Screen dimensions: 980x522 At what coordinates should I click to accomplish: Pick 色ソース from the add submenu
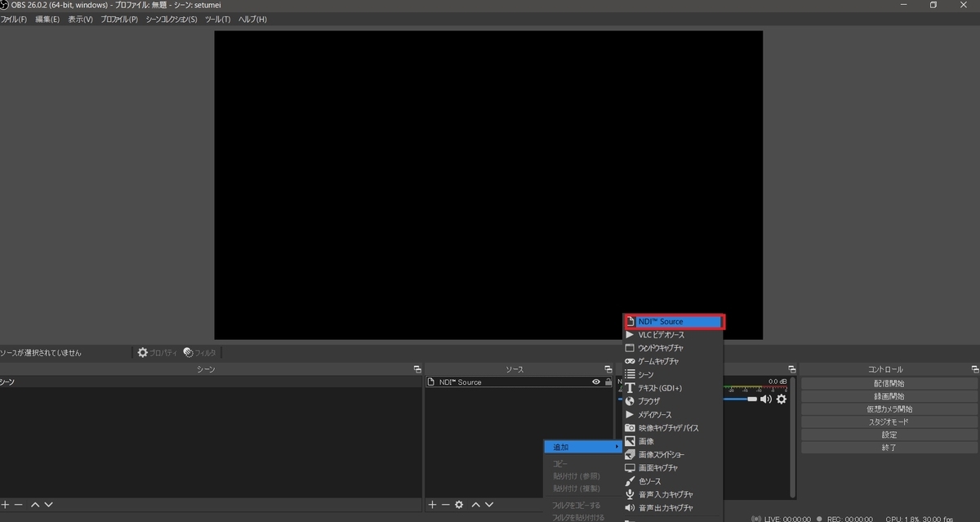(x=672, y=481)
